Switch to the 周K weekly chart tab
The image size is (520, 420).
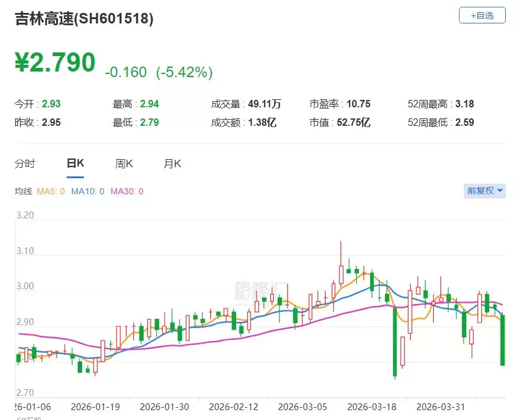pyautogui.click(x=123, y=163)
